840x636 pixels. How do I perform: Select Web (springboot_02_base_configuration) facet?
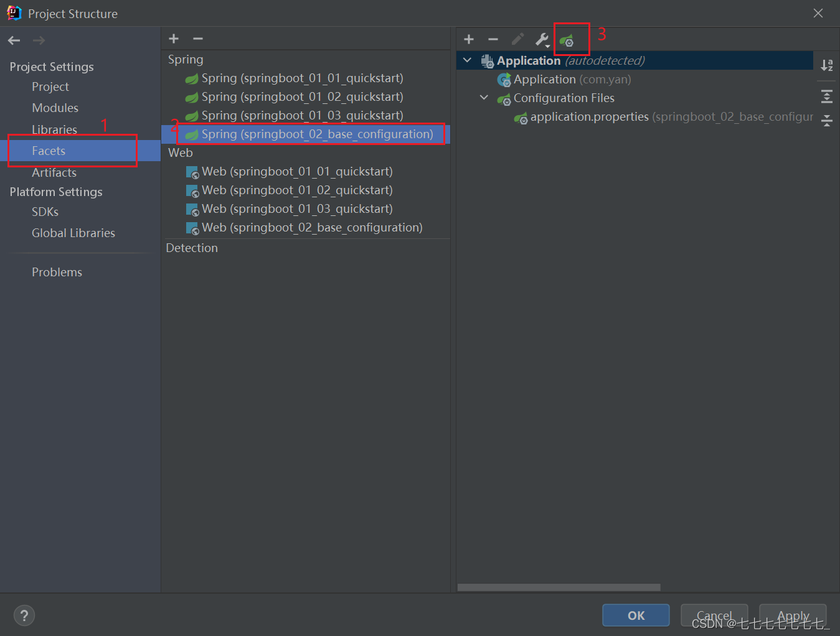pos(306,227)
